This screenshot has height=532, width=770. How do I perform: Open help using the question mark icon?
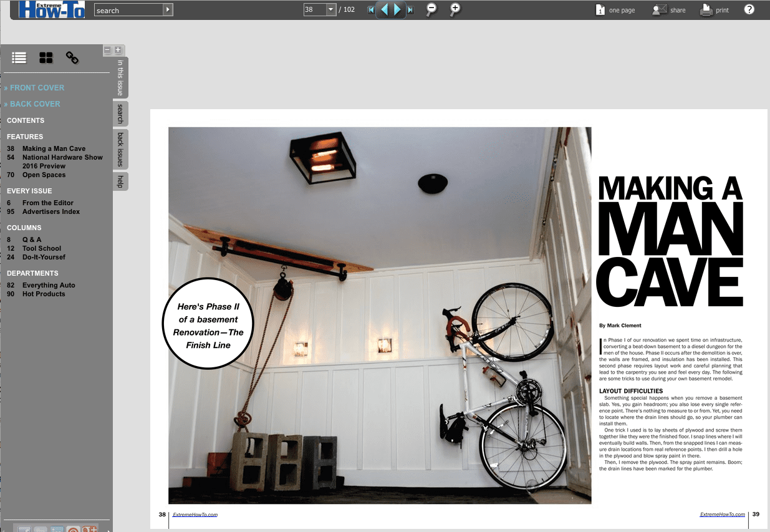click(749, 9)
